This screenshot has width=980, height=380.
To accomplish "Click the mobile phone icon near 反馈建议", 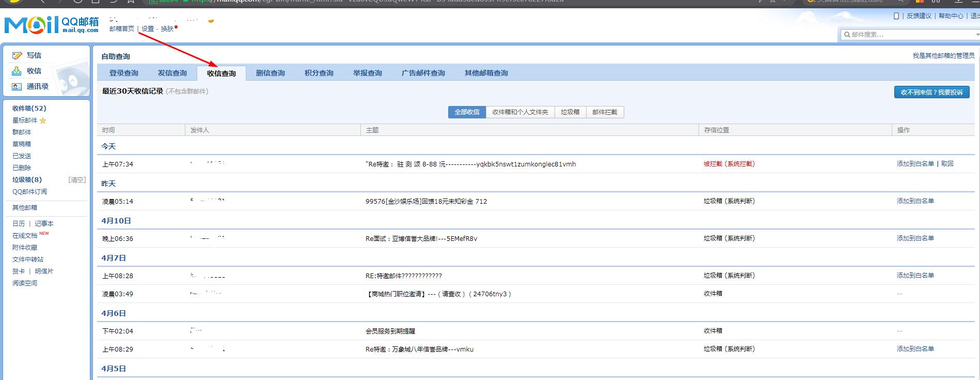I will [896, 16].
